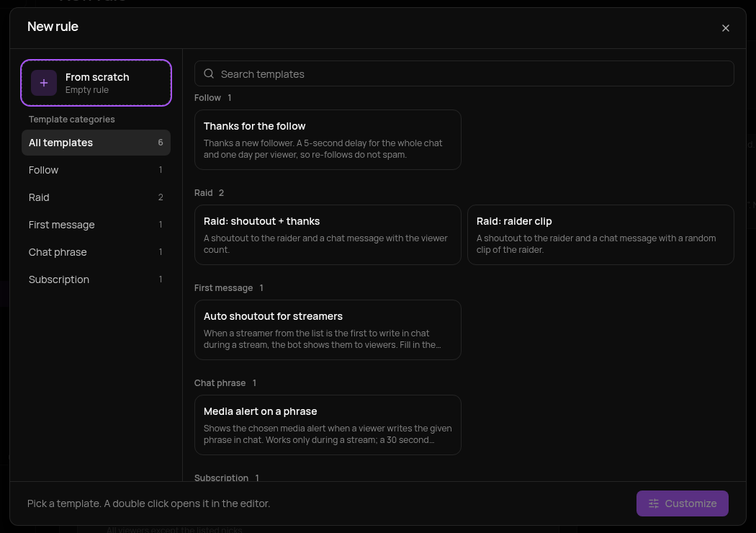The width and height of the screenshot is (756, 533).
Task: Click the magnifier icon in search bar
Action: (209, 73)
